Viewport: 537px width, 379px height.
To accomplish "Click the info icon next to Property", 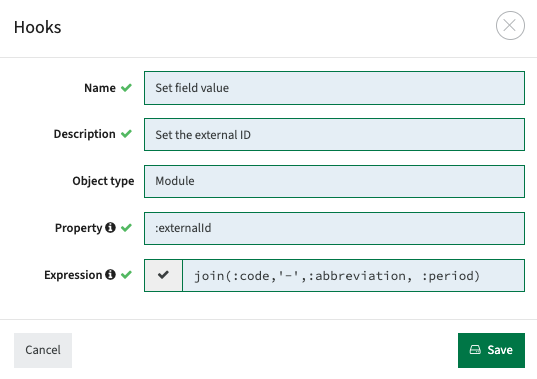I will click(110, 227).
